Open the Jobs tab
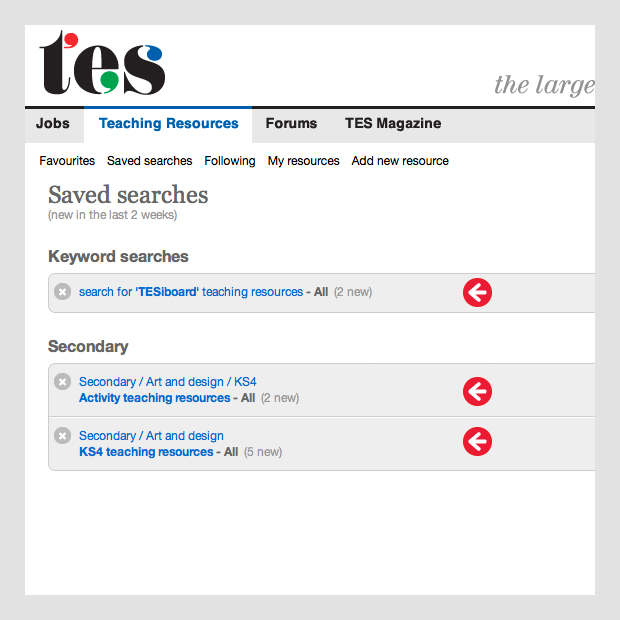Image resolution: width=620 pixels, height=620 pixels. point(53,124)
